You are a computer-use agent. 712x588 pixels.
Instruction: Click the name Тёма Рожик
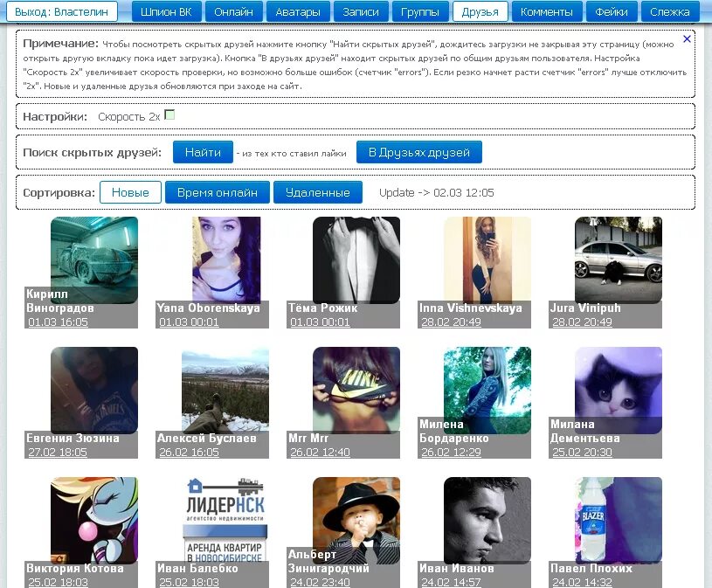tap(323, 308)
